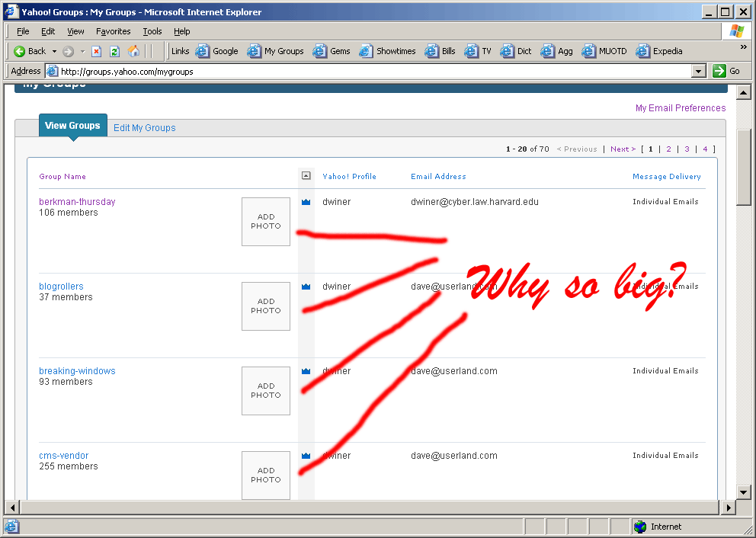The width and height of the screenshot is (756, 538).
Task: Click the Refresh page icon
Action: point(115,51)
